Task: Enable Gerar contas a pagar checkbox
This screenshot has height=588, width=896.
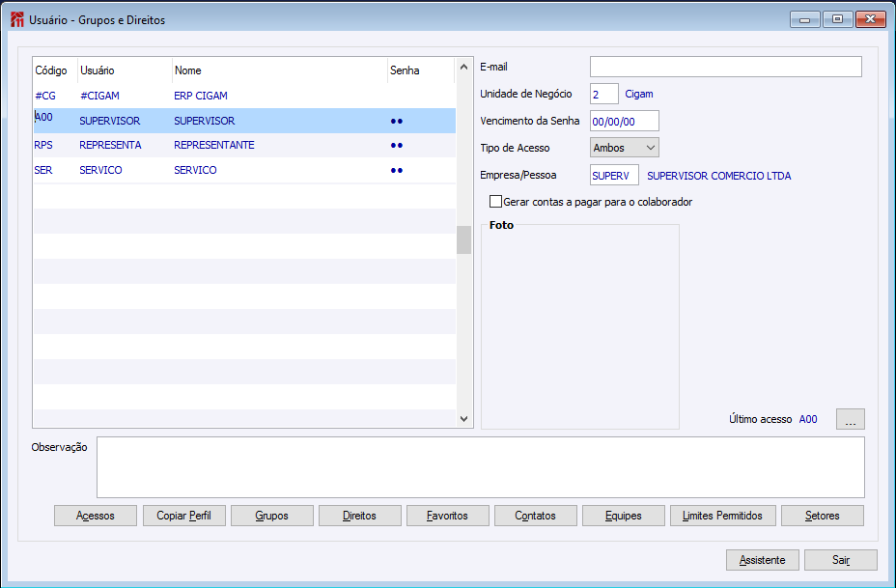Action: 496,202
